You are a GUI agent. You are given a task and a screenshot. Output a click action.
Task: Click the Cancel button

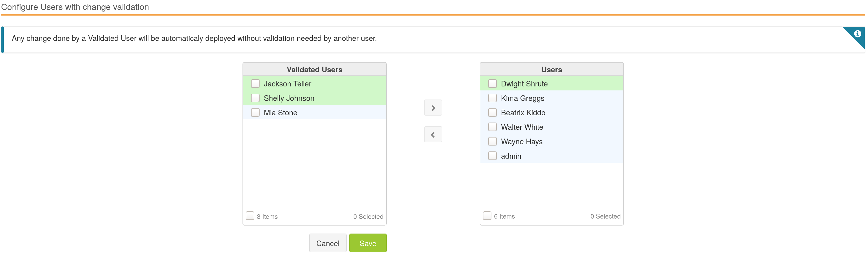click(x=327, y=243)
